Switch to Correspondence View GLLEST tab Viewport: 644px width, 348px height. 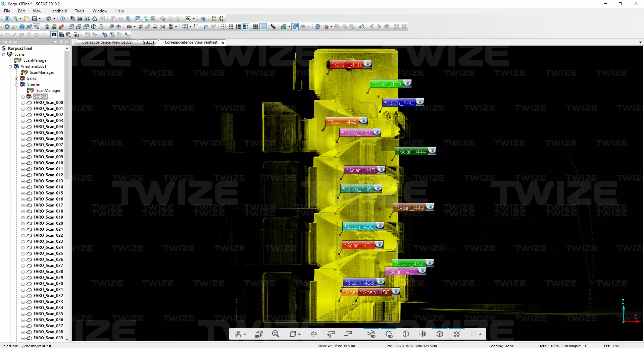click(107, 42)
